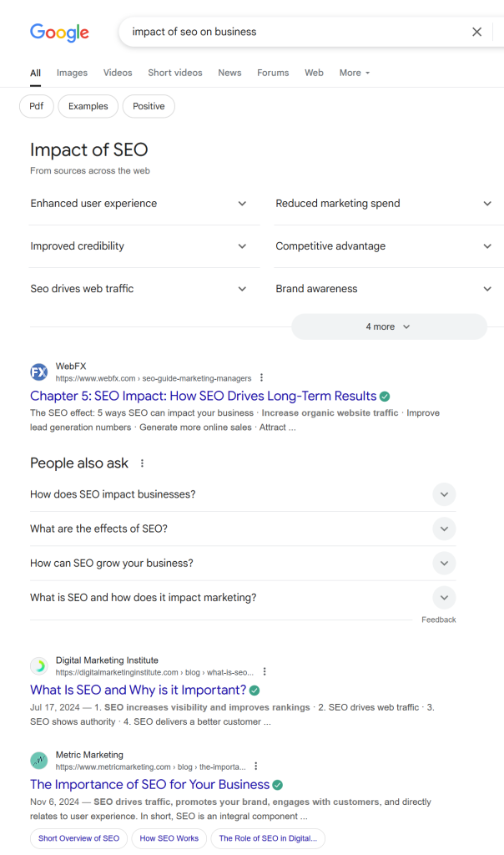Clear the search box with X icon
The width and height of the screenshot is (504, 855).
click(x=477, y=32)
